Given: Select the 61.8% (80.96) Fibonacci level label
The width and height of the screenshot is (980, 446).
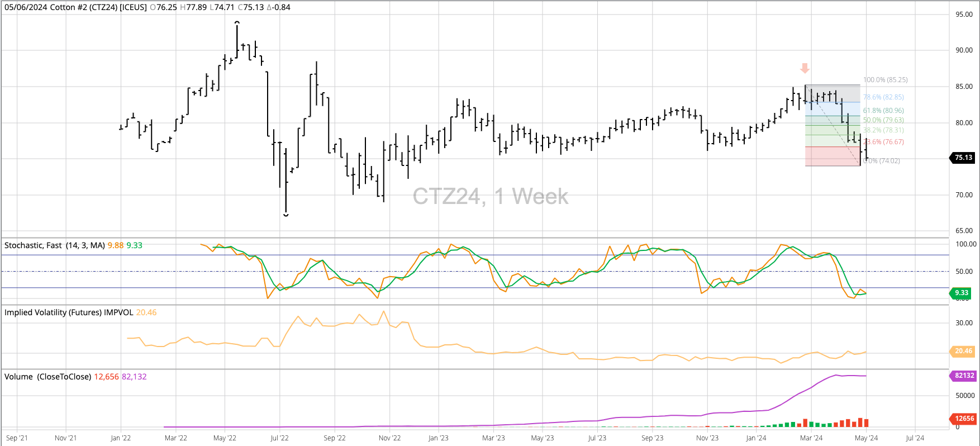Looking at the screenshot, I should click(883, 111).
